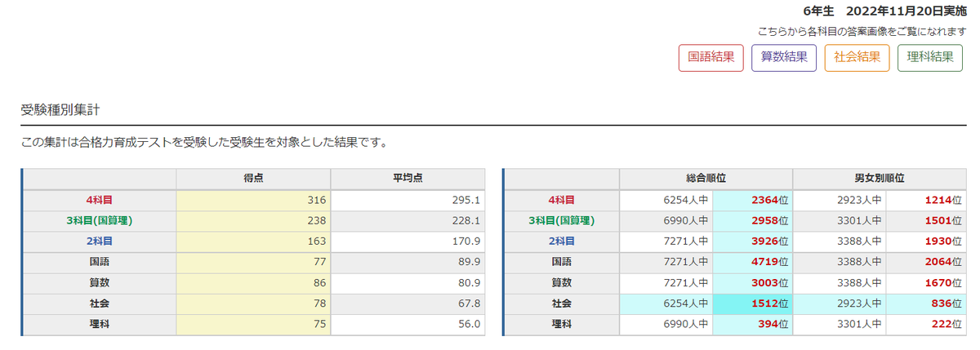The width and height of the screenshot is (980, 350).
Task: Click the overall rank 394位
Action: point(773,324)
